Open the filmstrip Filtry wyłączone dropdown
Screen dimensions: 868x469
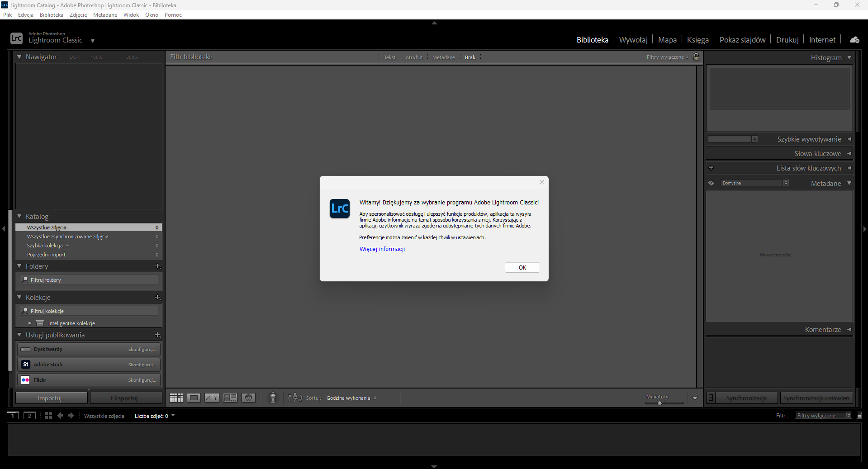coord(823,416)
